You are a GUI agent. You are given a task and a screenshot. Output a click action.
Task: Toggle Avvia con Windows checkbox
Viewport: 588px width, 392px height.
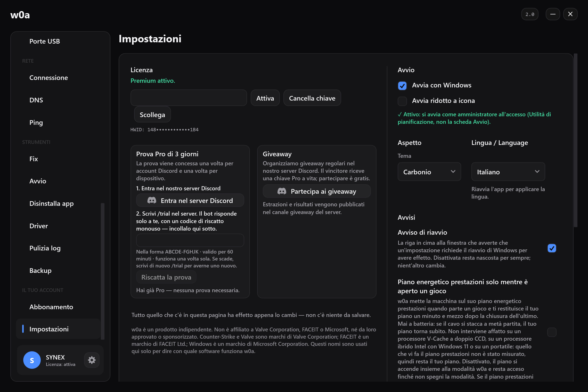[x=402, y=86]
